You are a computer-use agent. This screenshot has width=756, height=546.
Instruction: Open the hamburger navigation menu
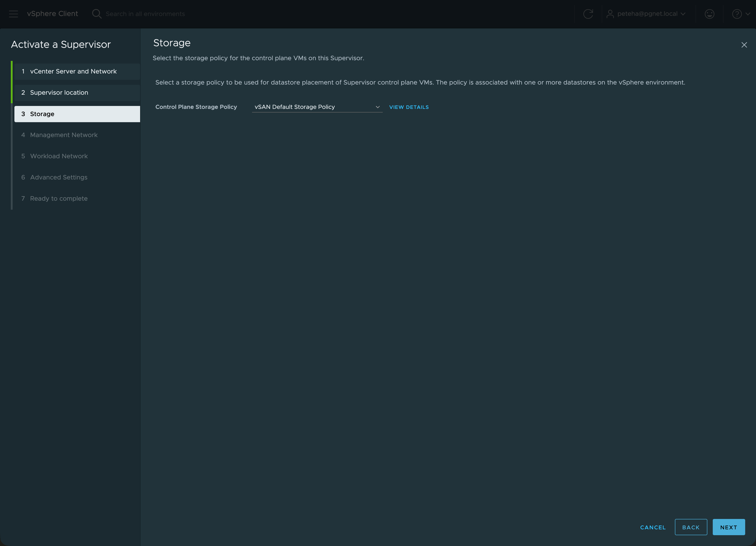coord(13,14)
